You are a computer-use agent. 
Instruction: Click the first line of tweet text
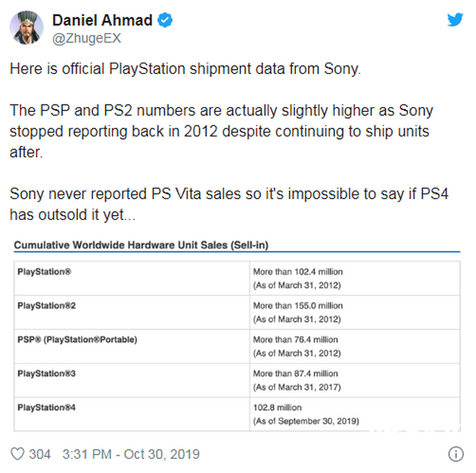click(x=185, y=69)
